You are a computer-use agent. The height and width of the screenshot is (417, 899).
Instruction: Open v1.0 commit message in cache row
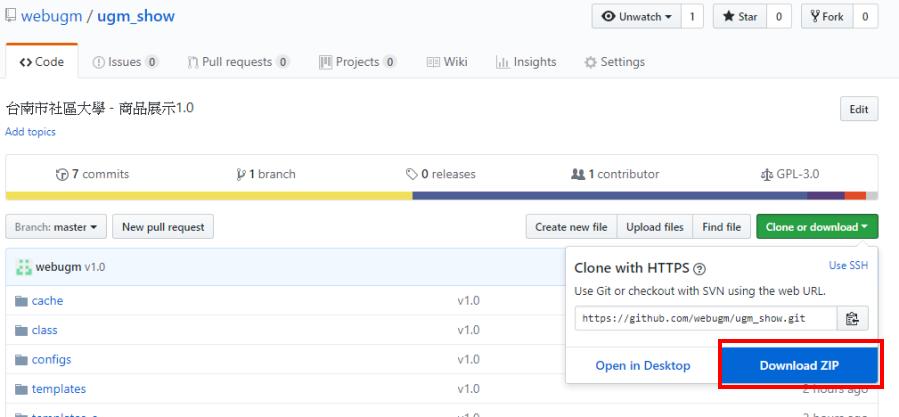pyautogui.click(x=468, y=301)
